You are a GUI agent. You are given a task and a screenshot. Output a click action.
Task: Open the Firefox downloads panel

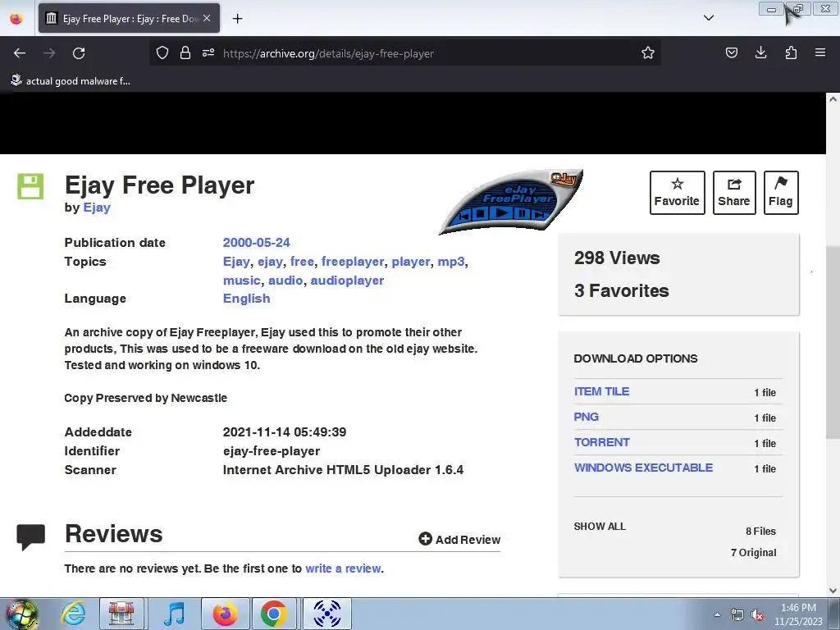coord(760,52)
